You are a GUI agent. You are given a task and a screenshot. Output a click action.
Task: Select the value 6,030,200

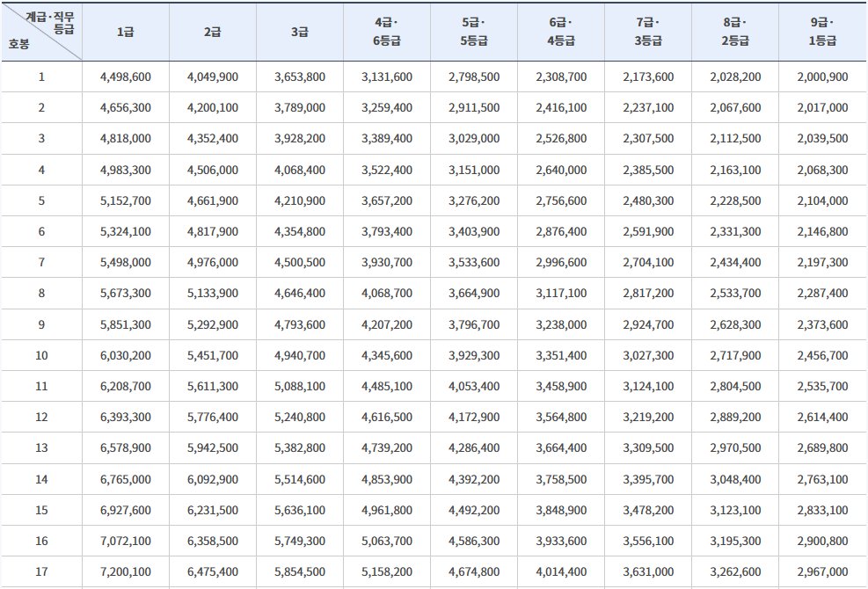[126, 355]
